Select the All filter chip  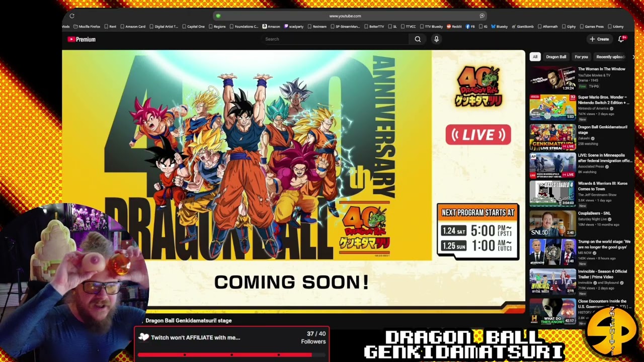click(535, 57)
